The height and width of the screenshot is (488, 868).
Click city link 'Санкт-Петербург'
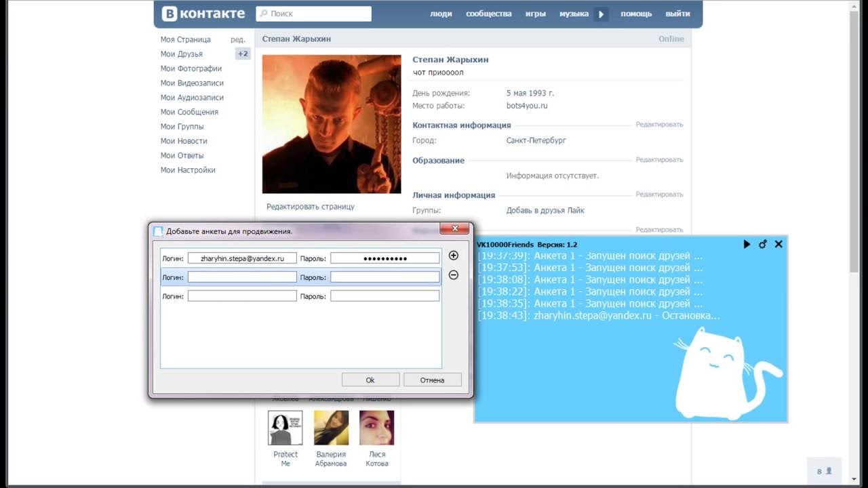pyautogui.click(x=536, y=140)
